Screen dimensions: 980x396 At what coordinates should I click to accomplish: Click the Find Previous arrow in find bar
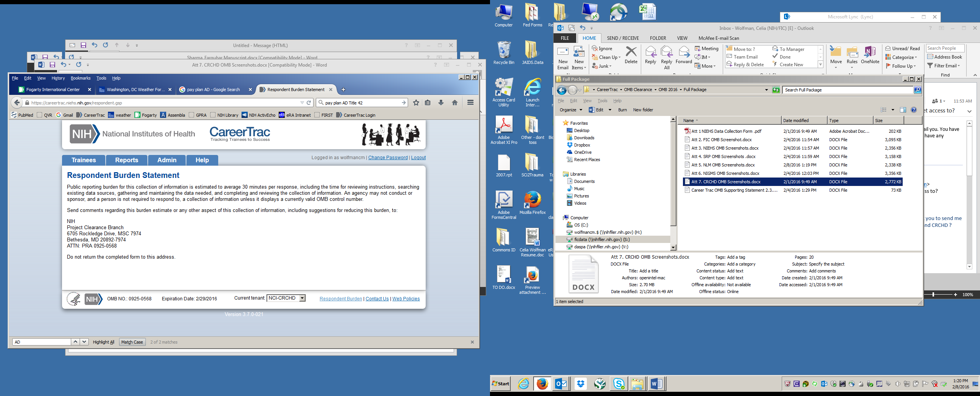click(75, 342)
